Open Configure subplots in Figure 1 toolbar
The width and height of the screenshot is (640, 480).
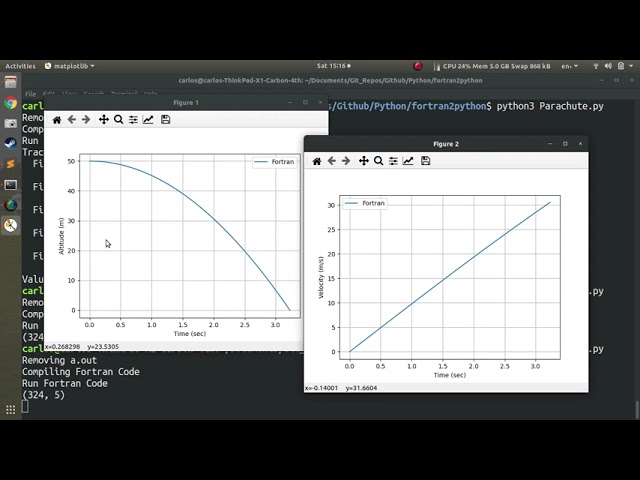click(x=133, y=120)
